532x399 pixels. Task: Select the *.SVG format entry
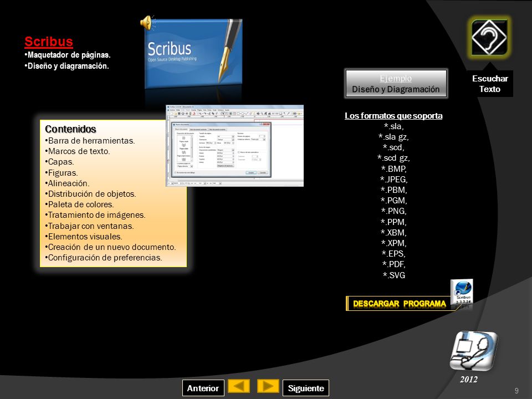(x=393, y=275)
